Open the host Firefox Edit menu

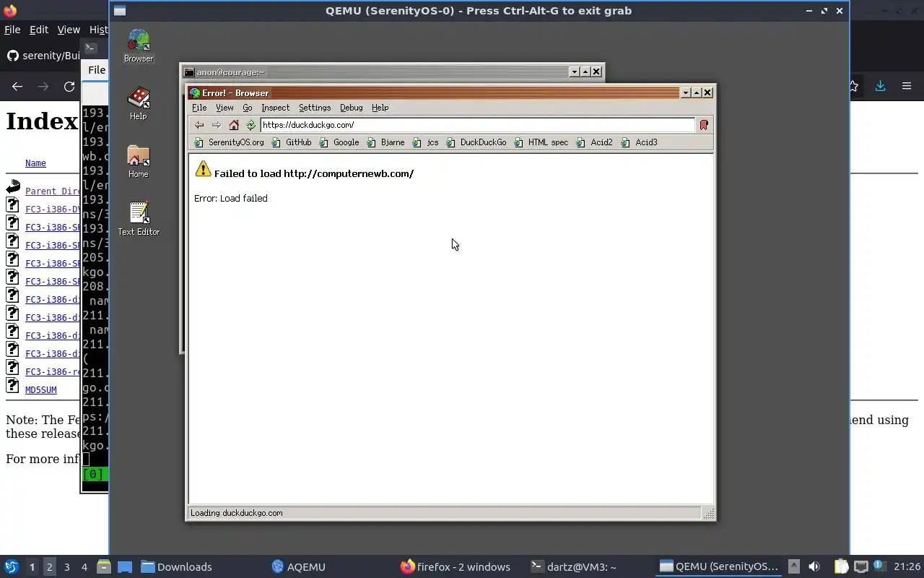click(x=39, y=30)
